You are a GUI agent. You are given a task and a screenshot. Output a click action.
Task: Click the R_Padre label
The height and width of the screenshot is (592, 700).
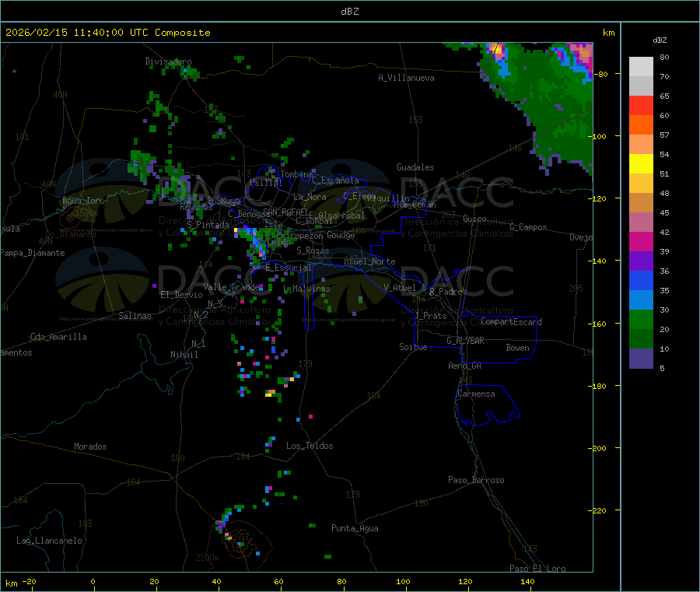pyautogui.click(x=446, y=292)
